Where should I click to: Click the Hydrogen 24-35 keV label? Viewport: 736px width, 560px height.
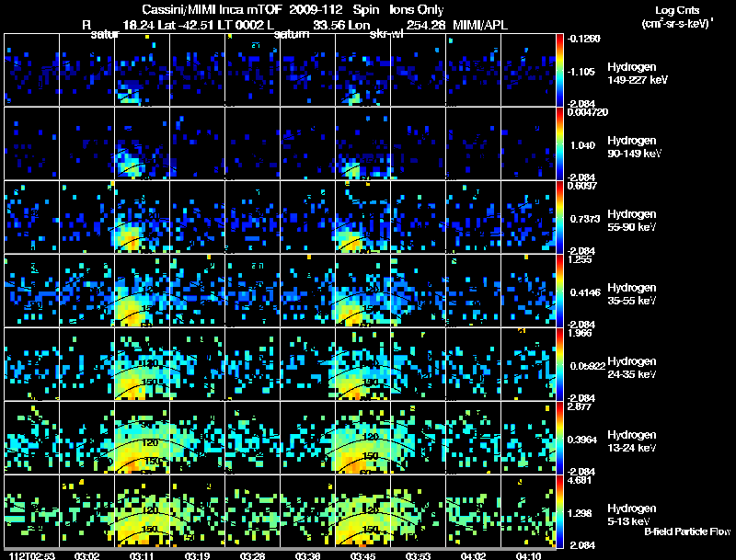(x=632, y=368)
